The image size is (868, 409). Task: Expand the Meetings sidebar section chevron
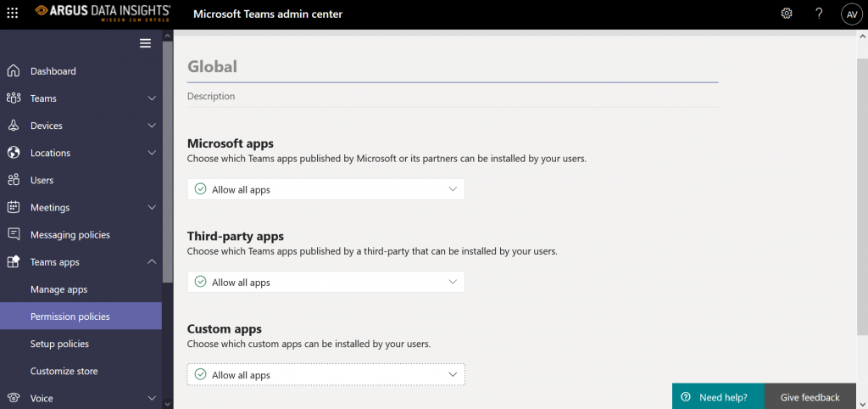[153, 207]
